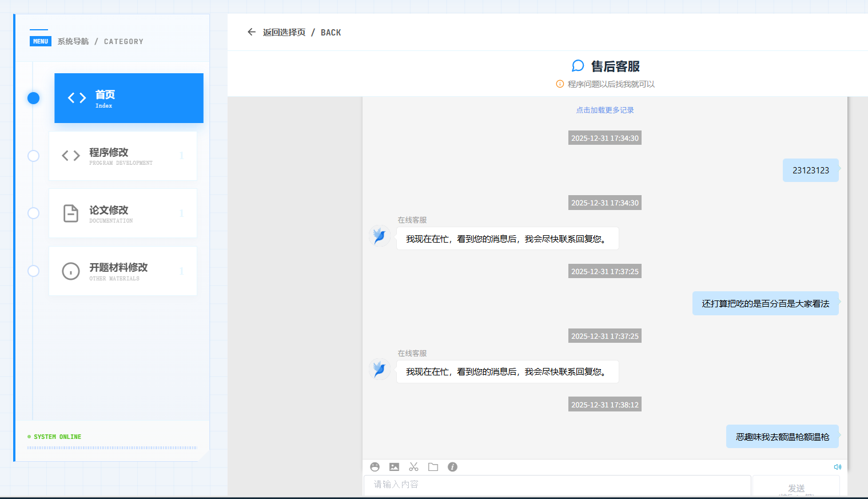The image size is (868, 499).
Task: Click the image upload icon
Action: (394, 467)
